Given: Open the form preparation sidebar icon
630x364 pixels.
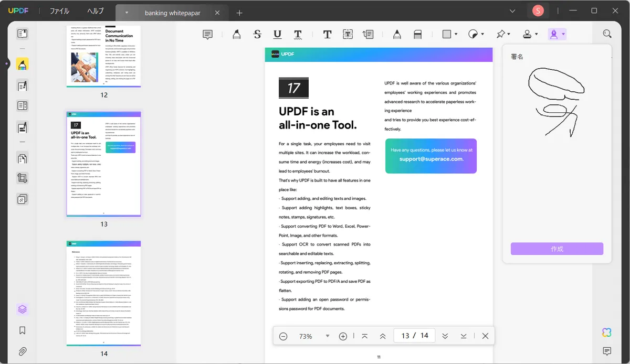Looking at the screenshot, I should point(22,105).
